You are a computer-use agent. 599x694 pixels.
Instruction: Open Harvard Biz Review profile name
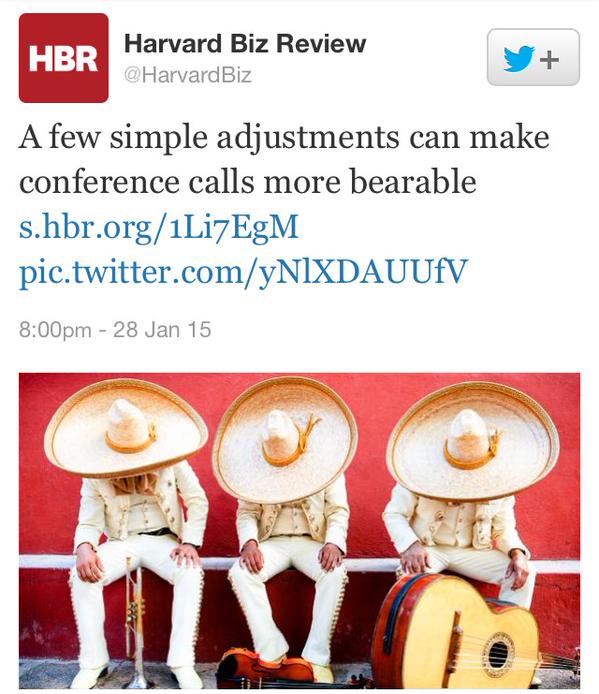coord(245,43)
